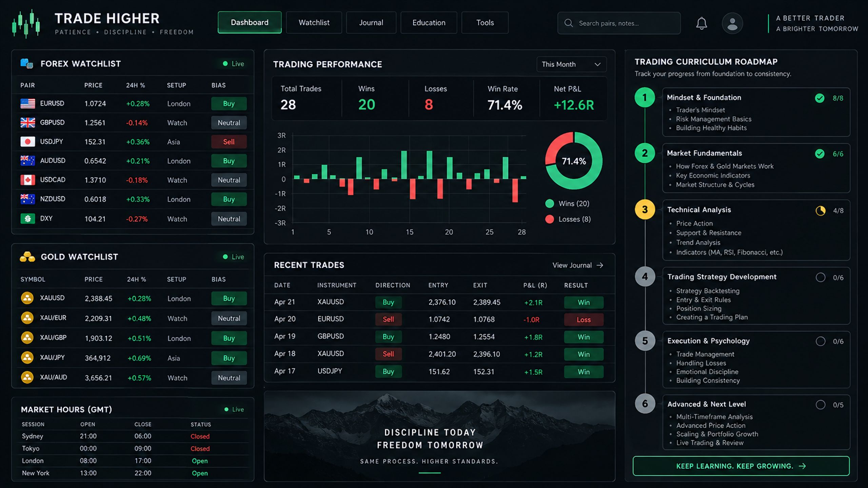This screenshot has height=488, width=868.
Task: Open the user profile avatar
Action: coord(732,23)
